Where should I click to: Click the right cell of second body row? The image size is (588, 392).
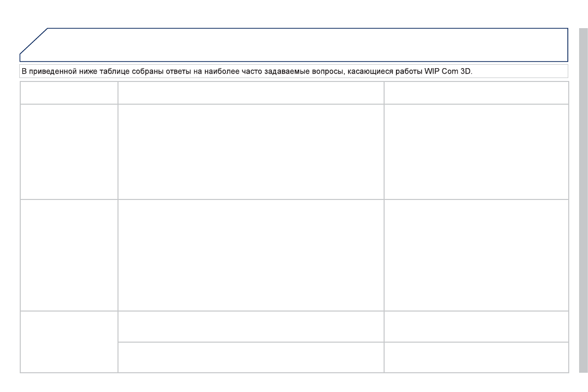(476, 255)
